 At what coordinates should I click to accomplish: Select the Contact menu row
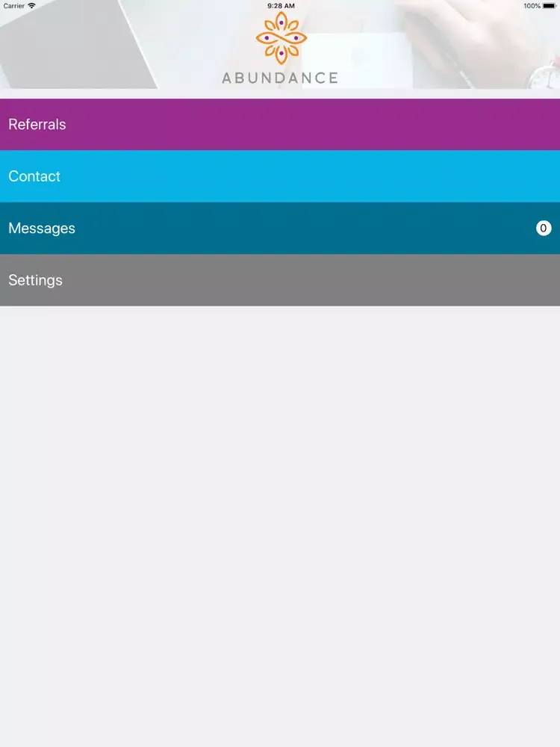click(x=34, y=176)
